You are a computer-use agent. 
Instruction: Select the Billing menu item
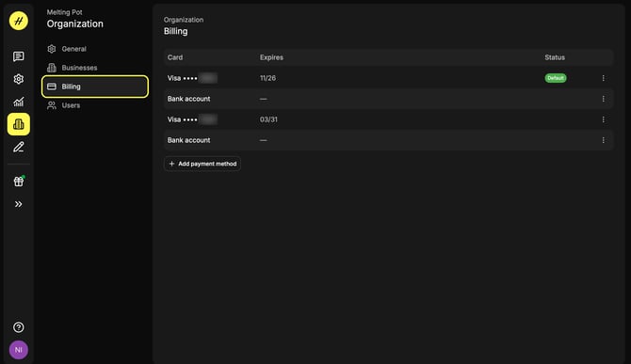coord(95,87)
